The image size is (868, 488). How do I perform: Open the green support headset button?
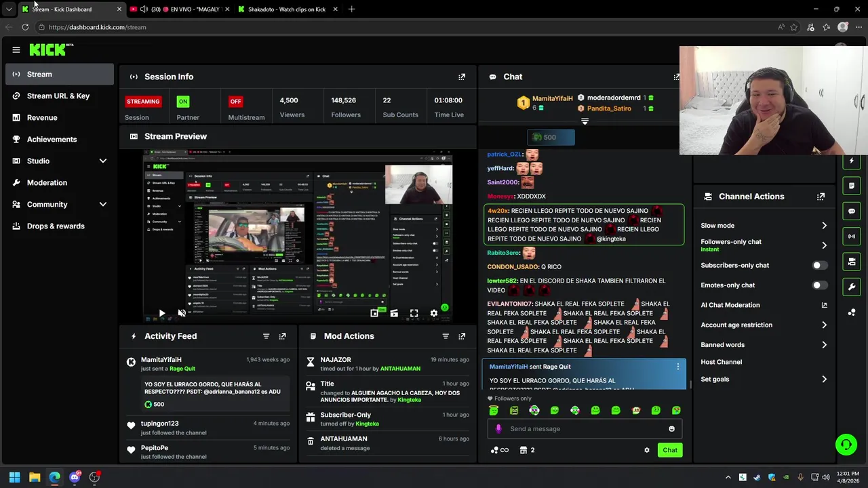(x=846, y=445)
